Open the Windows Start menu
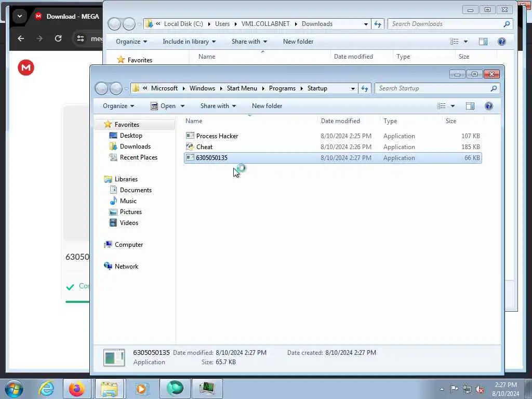Image resolution: width=532 pixels, height=399 pixels. (x=14, y=389)
